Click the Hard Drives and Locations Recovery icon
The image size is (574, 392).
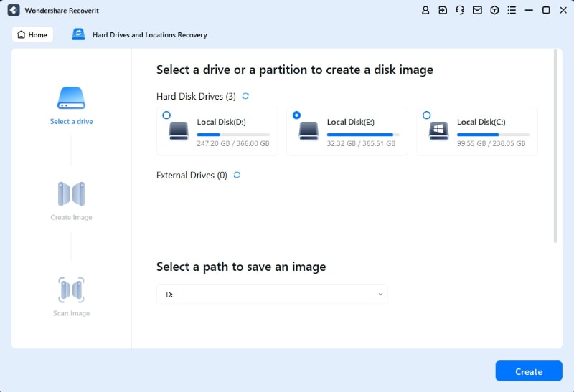78,34
